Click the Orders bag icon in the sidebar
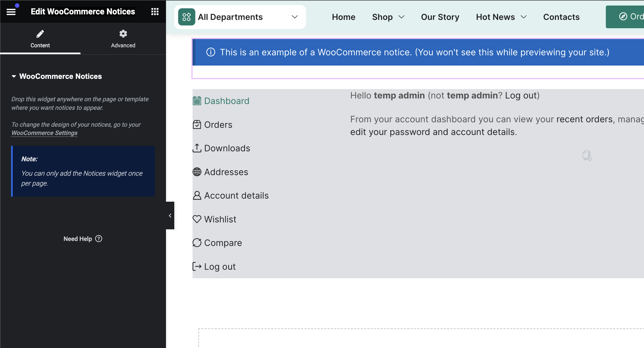This screenshot has width=644, height=348. [x=197, y=125]
